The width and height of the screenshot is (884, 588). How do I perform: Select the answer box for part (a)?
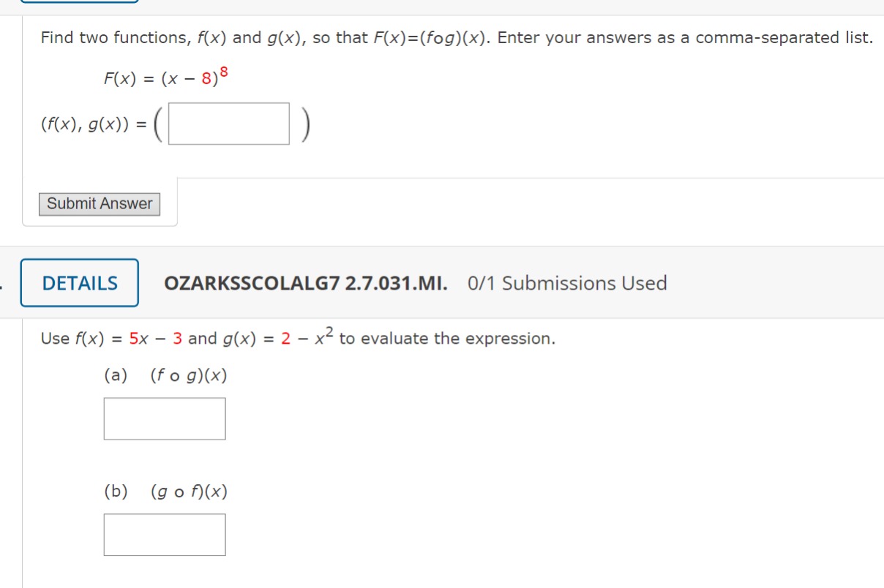164,418
